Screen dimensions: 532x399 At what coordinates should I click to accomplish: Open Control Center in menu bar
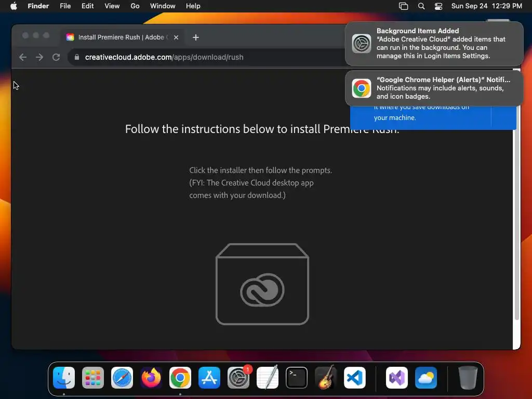click(438, 6)
